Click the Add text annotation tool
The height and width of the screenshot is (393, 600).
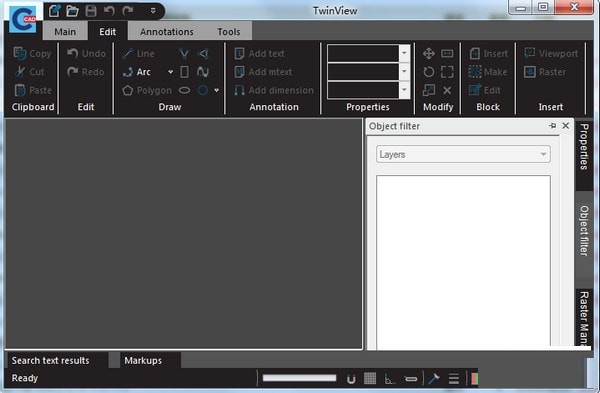(x=259, y=54)
